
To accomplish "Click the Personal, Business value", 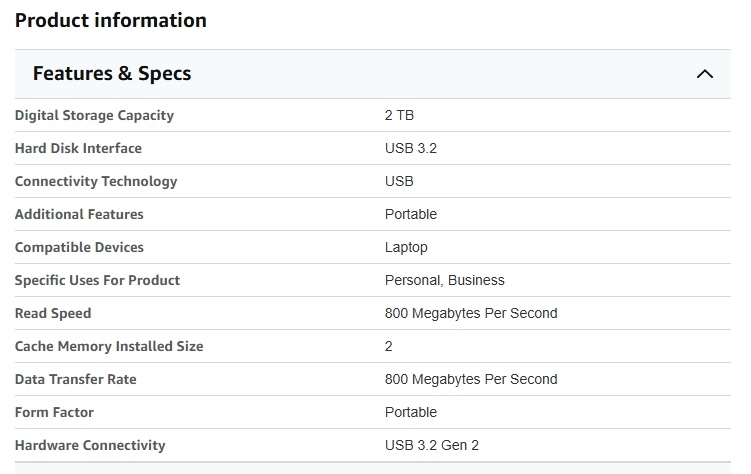I will (x=444, y=281).
